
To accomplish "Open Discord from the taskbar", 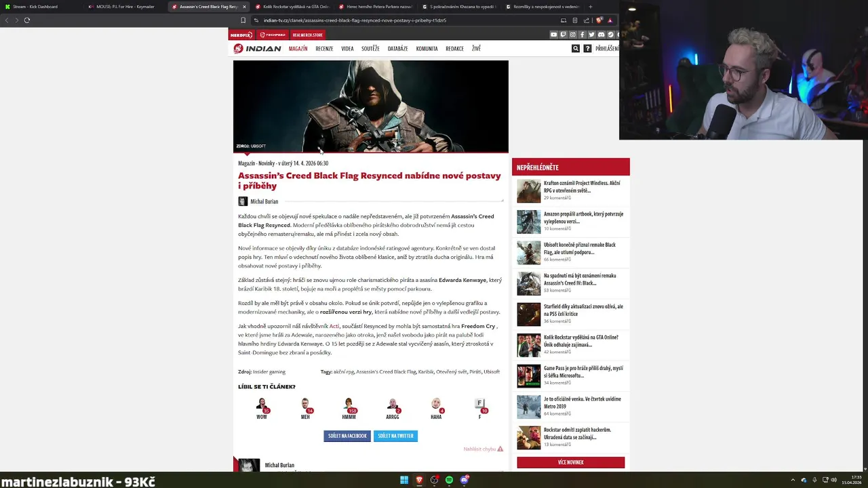I will pyautogui.click(x=465, y=480).
